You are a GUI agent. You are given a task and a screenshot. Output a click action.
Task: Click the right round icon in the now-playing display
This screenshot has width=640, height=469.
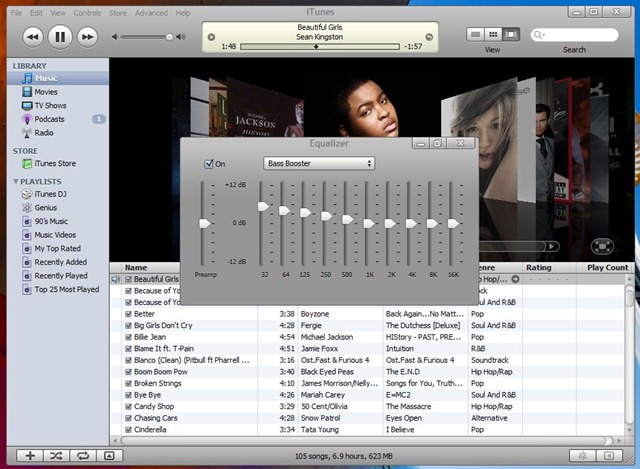[x=429, y=37]
